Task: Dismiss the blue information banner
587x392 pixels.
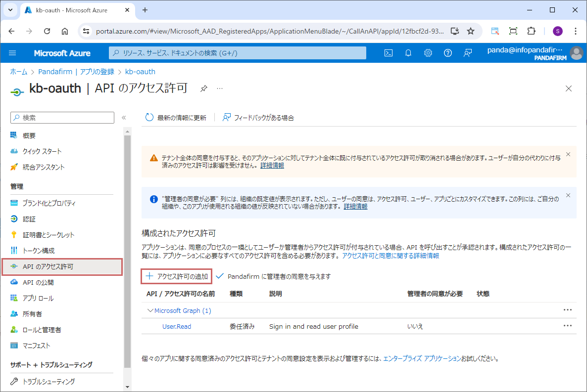Action: click(x=568, y=195)
